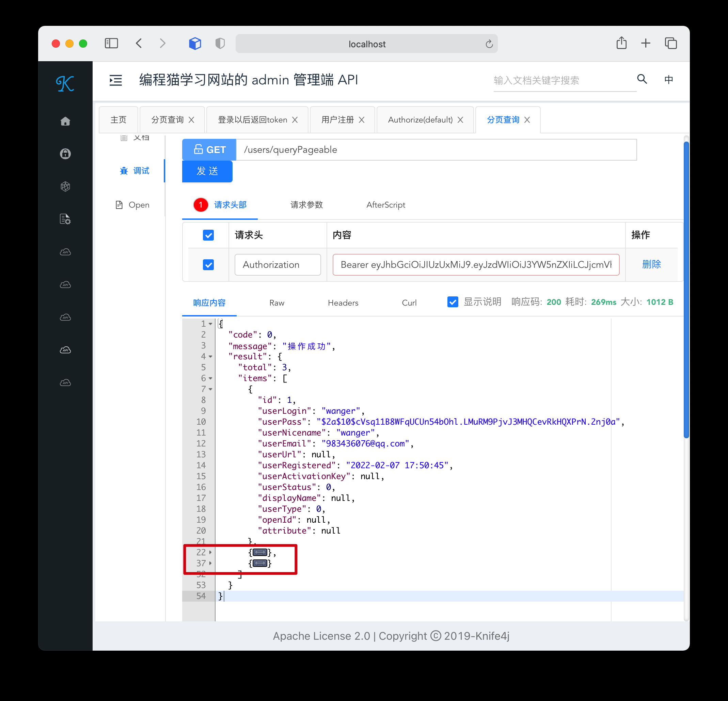This screenshot has width=728, height=701.
Task: Reload the localhost page
Action: 489,44
